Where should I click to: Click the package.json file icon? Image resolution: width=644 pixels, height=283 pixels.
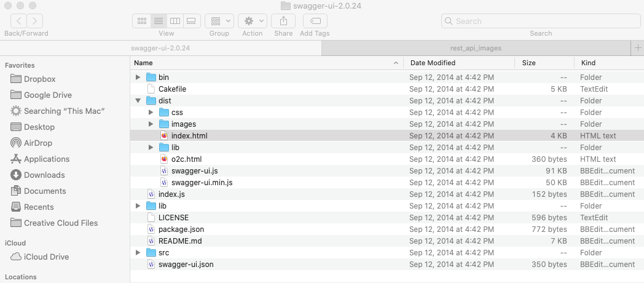pos(151,229)
